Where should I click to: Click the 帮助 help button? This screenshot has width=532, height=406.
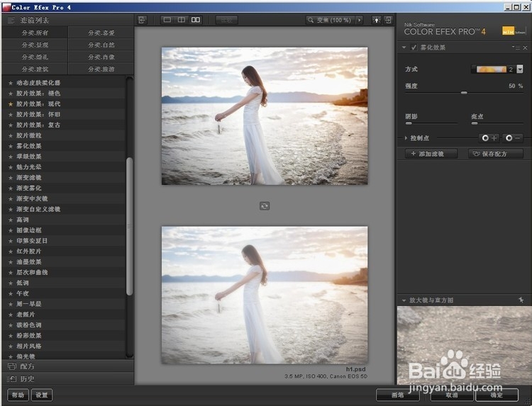point(18,395)
